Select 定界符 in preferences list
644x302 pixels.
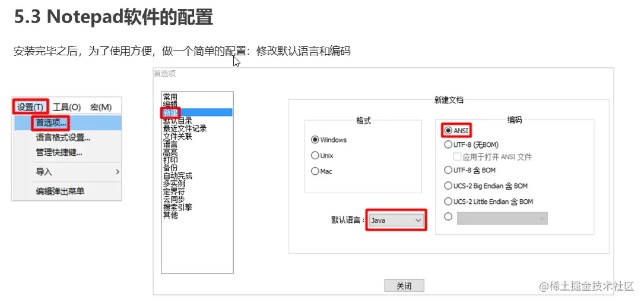click(x=174, y=191)
